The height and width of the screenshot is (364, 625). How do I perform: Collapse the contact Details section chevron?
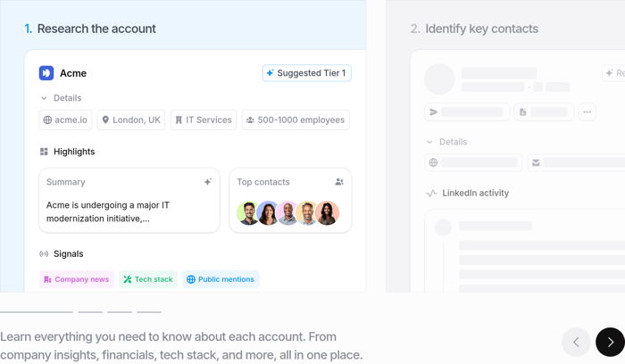coord(429,142)
